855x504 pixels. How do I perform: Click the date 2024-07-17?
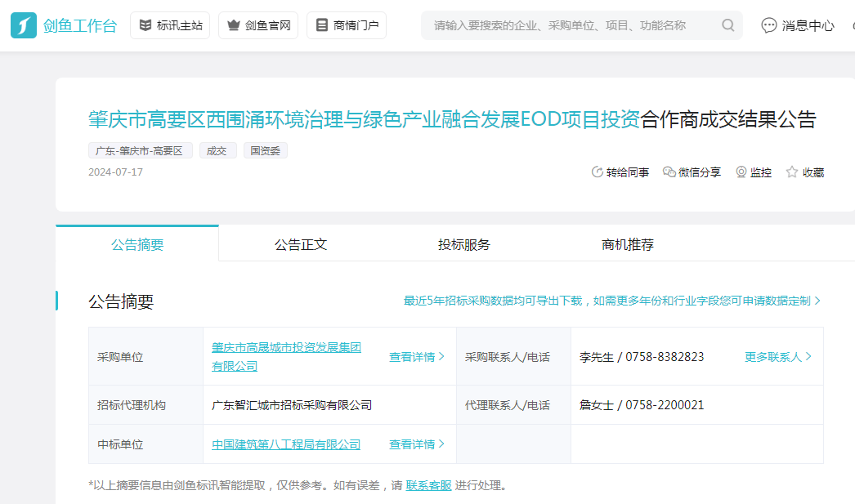pyautogui.click(x=115, y=172)
